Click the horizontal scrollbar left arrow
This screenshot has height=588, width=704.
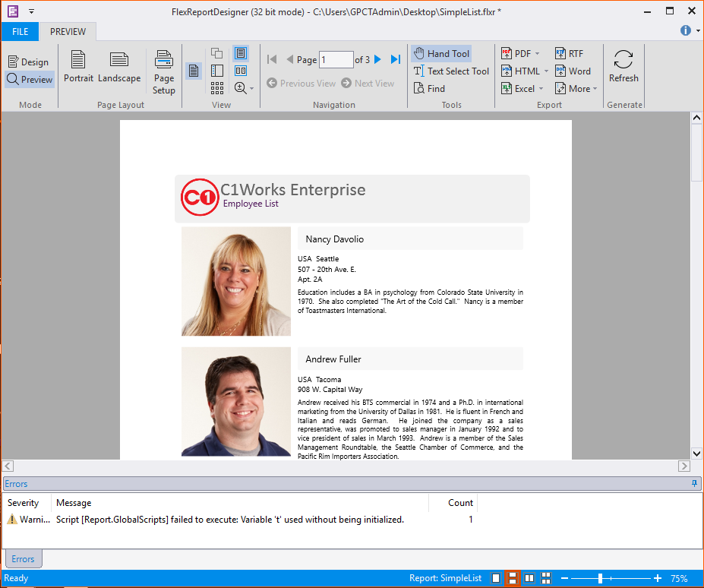coord(8,466)
